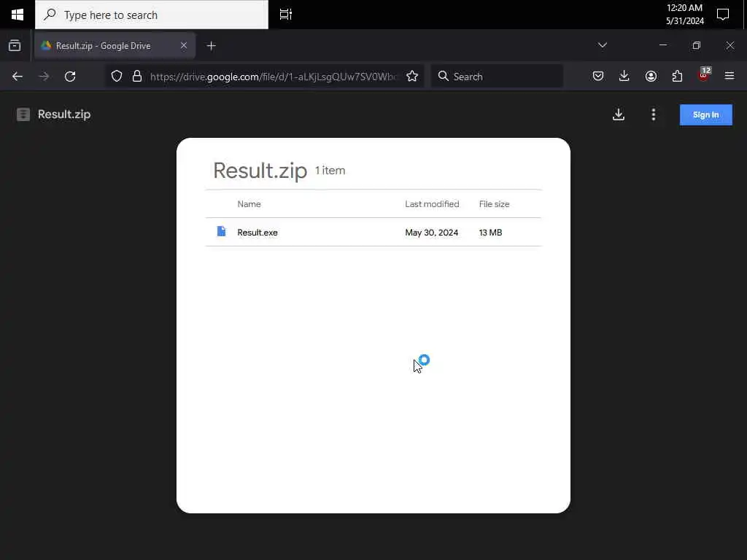This screenshot has width=747, height=560.
Task: Select the Result.exe file name
Action: [258, 233]
